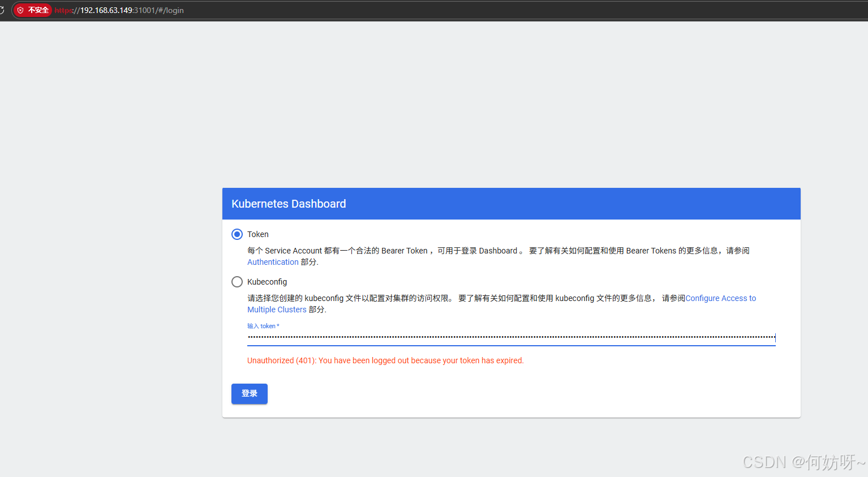The width and height of the screenshot is (868, 477).
Task: Open the Authentication link
Action: point(273,262)
